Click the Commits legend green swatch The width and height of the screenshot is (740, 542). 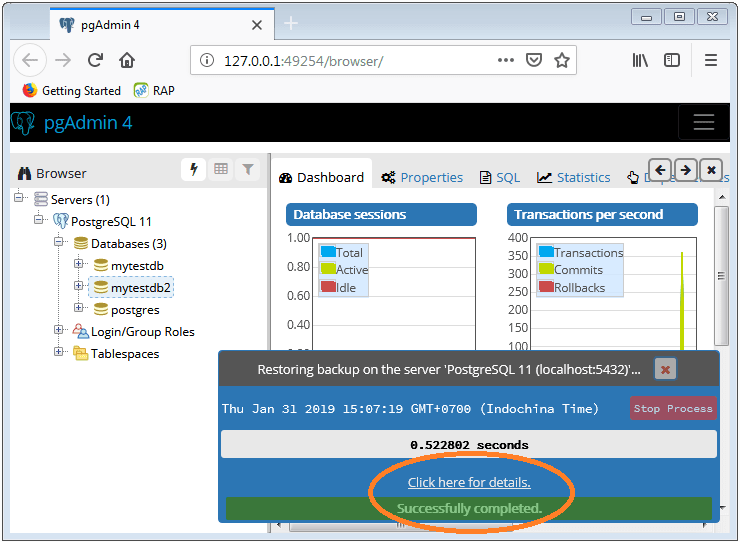coord(546,269)
